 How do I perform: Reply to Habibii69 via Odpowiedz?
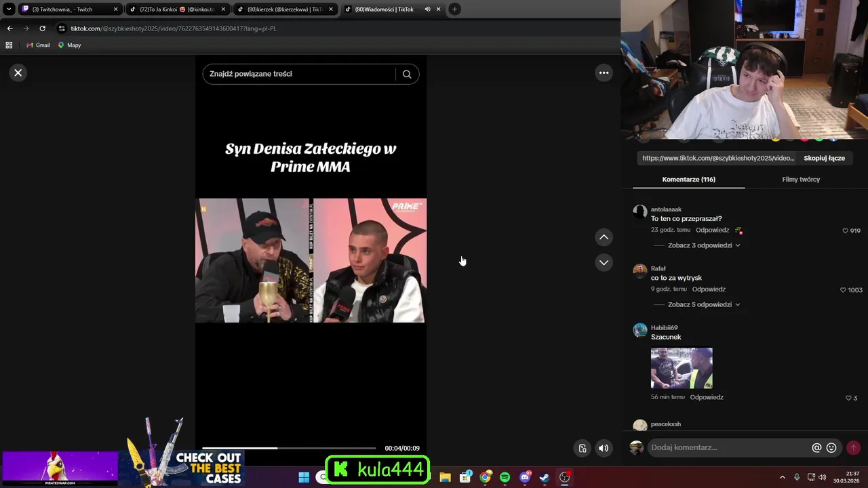(707, 397)
